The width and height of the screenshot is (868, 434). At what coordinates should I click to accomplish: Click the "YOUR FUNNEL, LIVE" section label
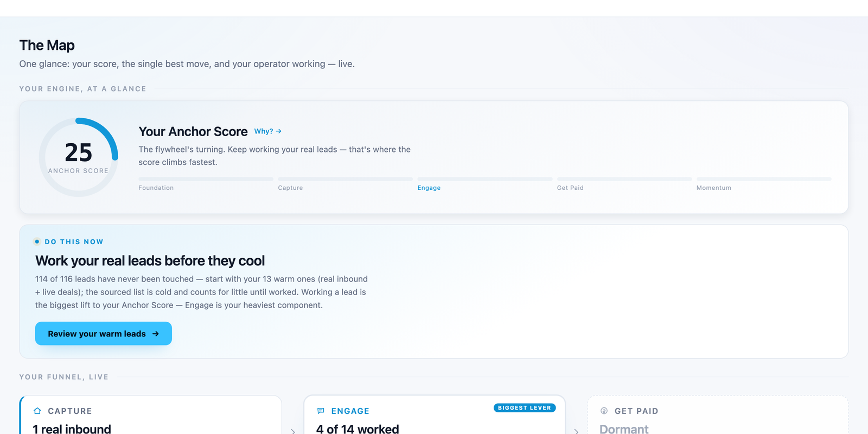(x=64, y=377)
